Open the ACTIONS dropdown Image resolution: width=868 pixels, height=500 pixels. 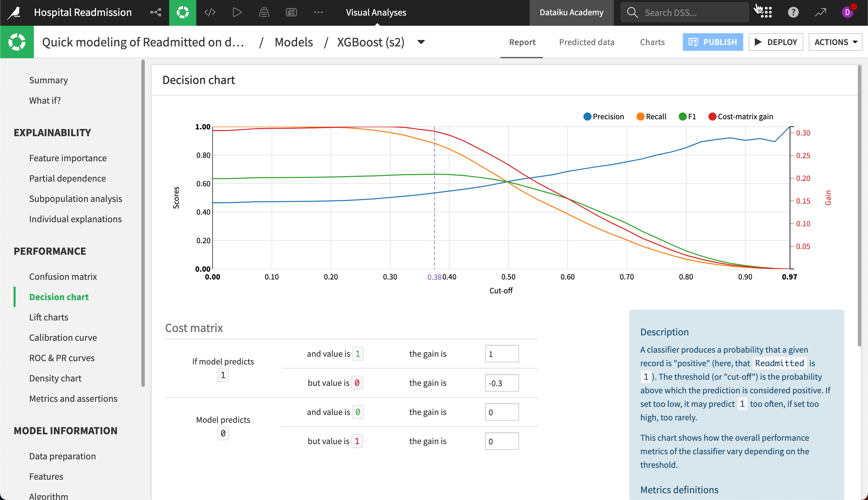(x=836, y=42)
